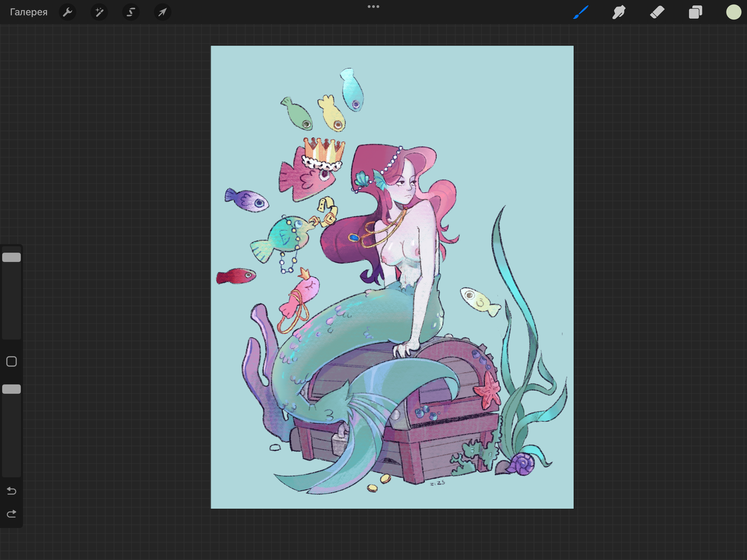This screenshot has height=560, width=747.
Task: Redo with the sidebar forward arrow
Action: coord(11,514)
